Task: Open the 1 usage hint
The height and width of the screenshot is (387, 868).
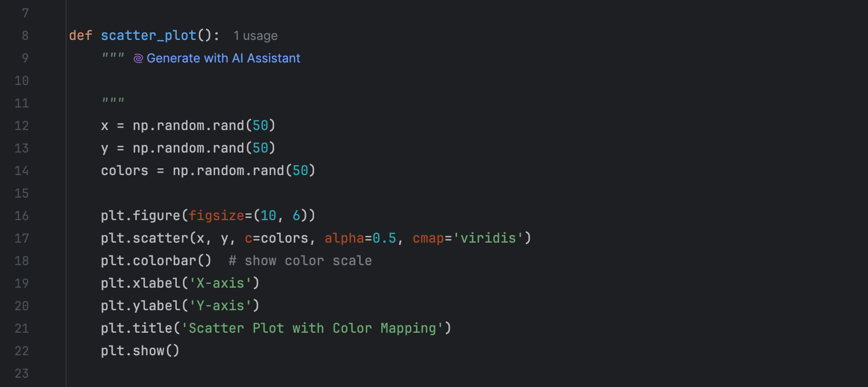Action: click(255, 36)
